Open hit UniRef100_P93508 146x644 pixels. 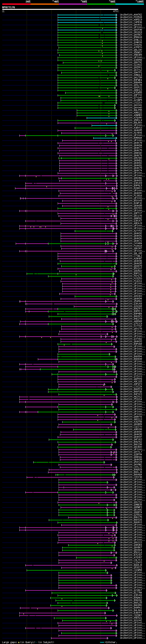[131, 17]
